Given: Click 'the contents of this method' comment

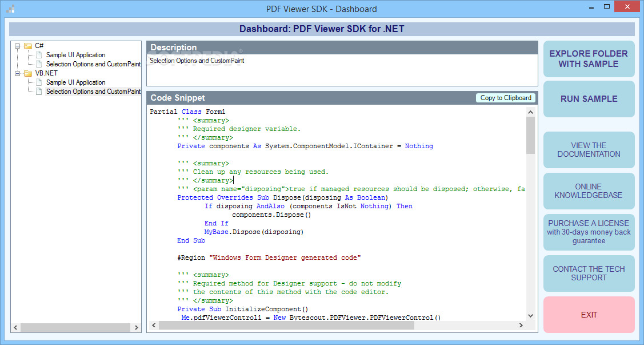Looking at the screenshot, I should [x=283, y=292].
